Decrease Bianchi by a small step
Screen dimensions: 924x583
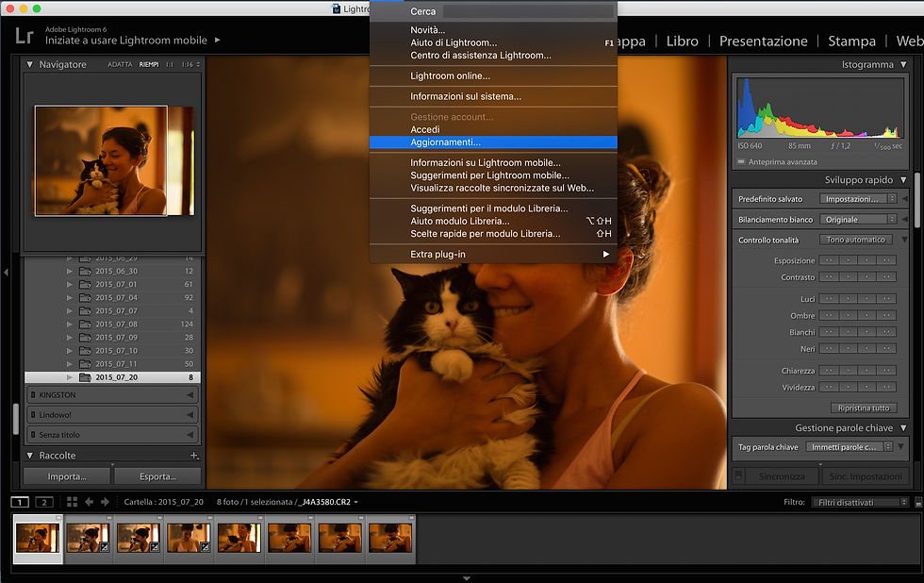click(848, 332)
